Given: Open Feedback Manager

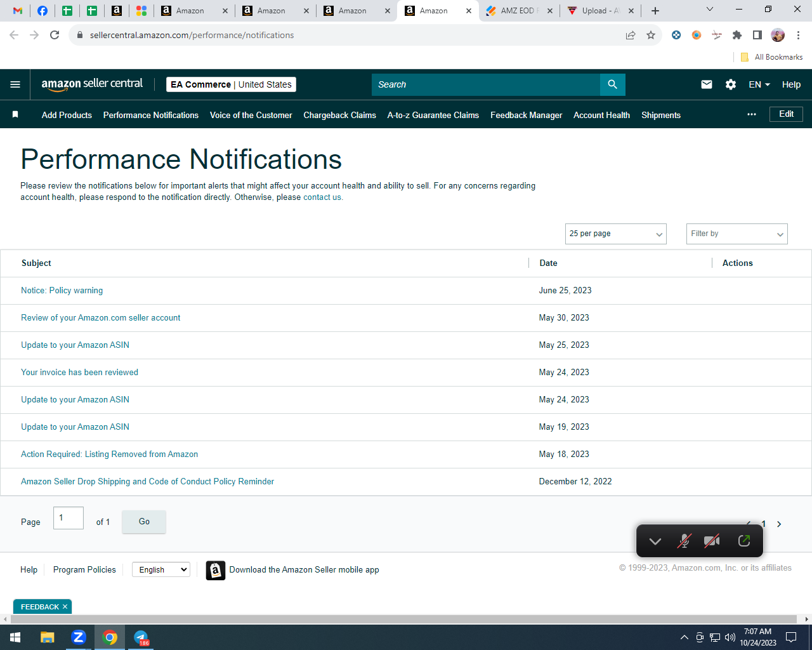Looking at the screenshot, I should pyautogui.click(x=527, y=115).
